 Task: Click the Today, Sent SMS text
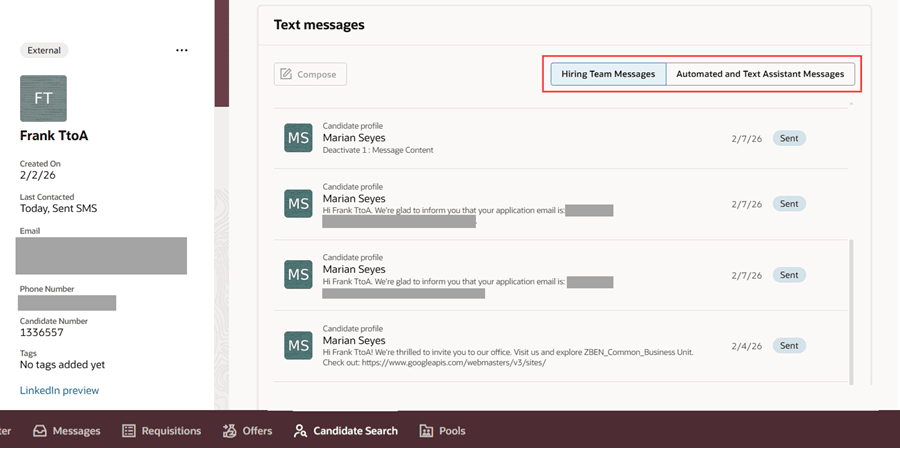(x=59, y=208)
